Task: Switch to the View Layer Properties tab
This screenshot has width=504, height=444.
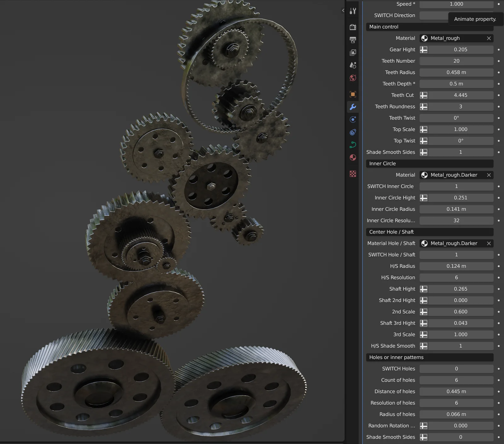Action: click(353, 52)
